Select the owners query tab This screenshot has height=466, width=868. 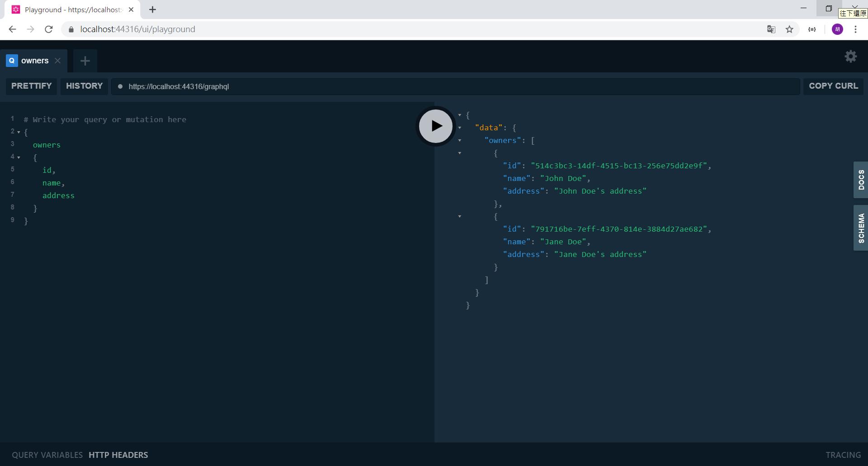click(x=33, y=61)
